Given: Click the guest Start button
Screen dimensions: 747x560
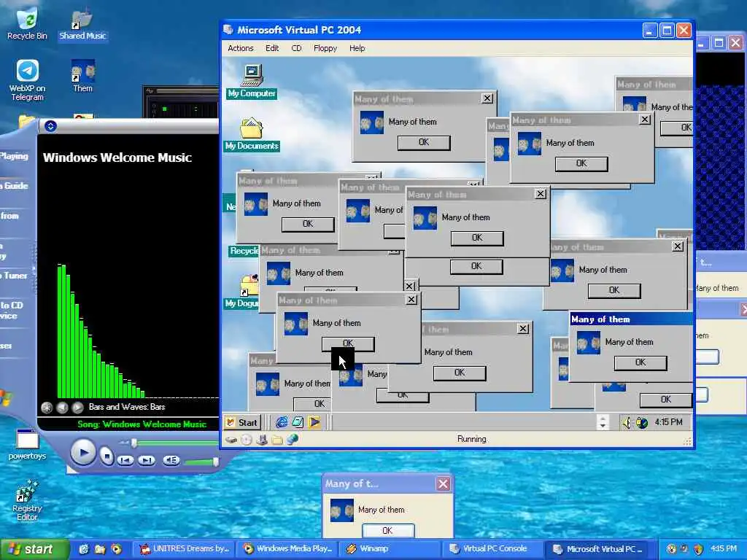Looking at the screenshot, I should [x=242, y=422].
